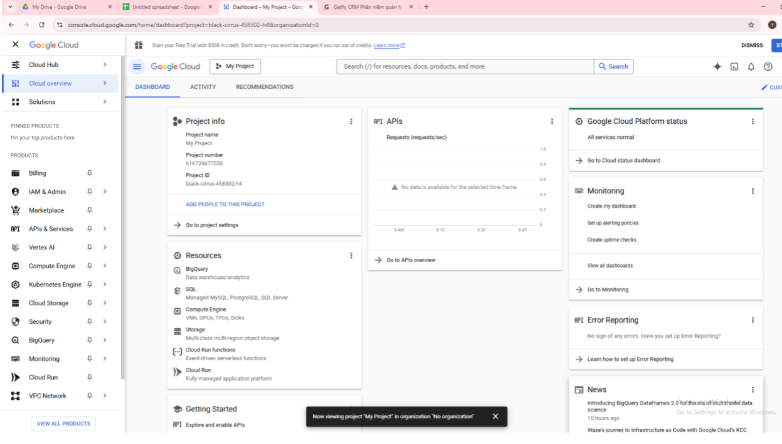Click the View All Products button
Image resolution: width=782 pixels, height=444 pixels.
[61, 424]
